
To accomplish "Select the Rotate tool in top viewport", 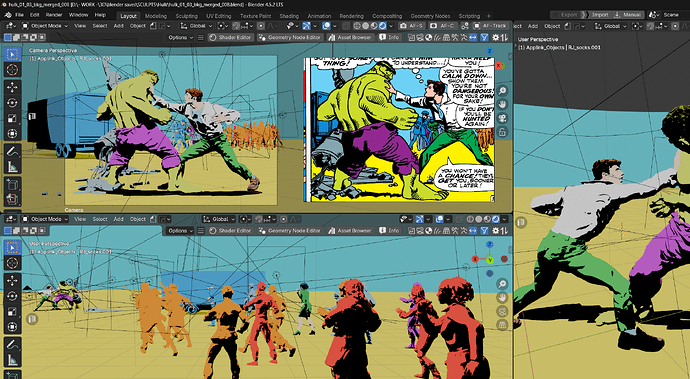I will pos(12,103).
